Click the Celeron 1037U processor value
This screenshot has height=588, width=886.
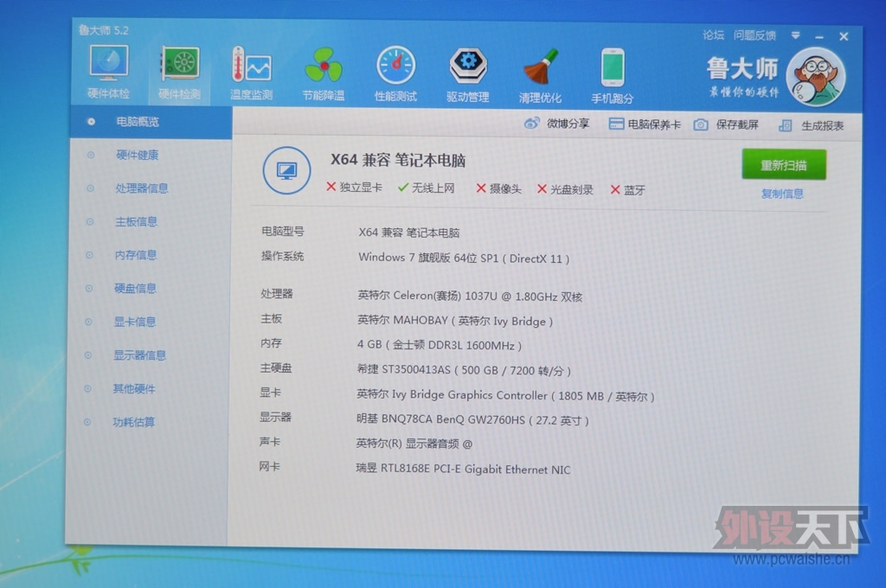tap(470, 296)
